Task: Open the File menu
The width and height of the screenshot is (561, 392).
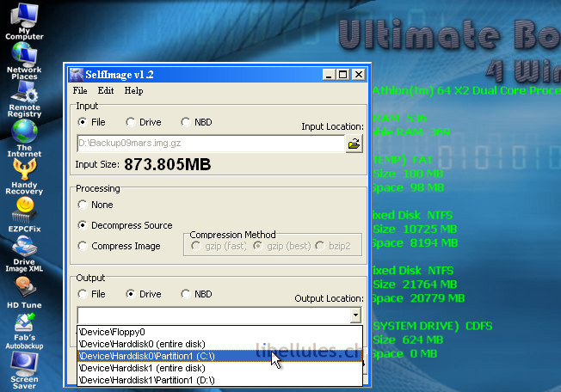Action: (80, 91)
